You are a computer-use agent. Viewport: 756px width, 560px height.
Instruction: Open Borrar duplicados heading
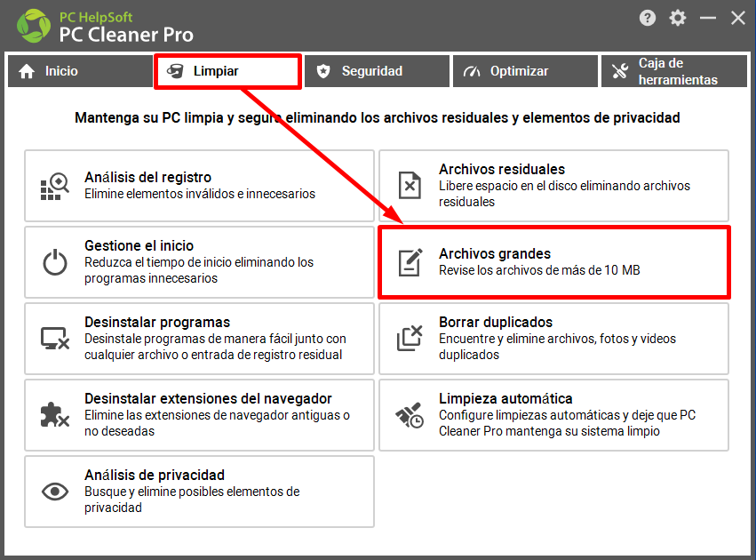pyautogui.click(x=496, y=322)
